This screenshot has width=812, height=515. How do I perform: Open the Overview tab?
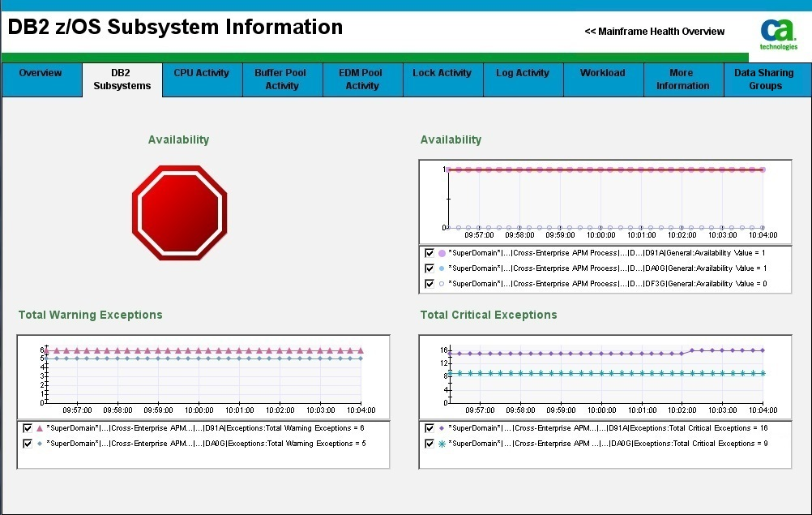(41, 79)
